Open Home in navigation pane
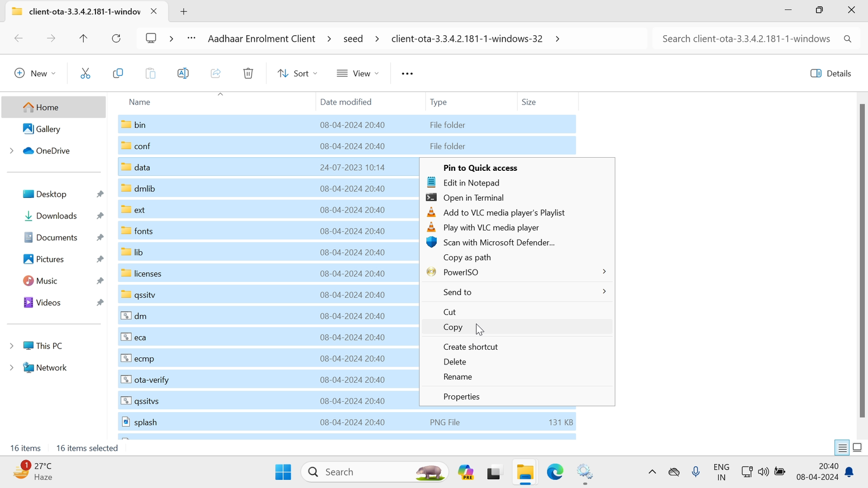Viewport: 868px width, 488px height. 54,107
